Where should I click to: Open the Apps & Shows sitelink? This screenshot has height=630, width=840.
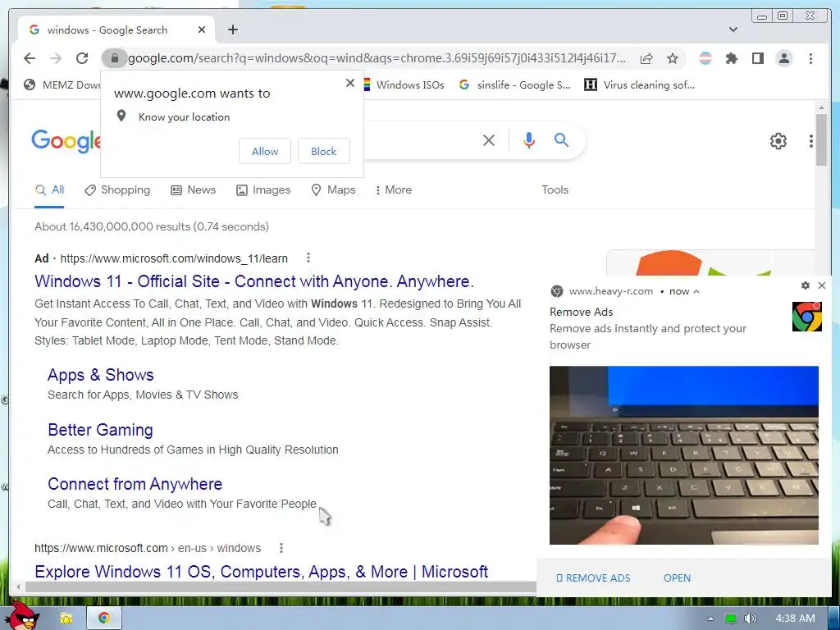[x=101, y=375]
